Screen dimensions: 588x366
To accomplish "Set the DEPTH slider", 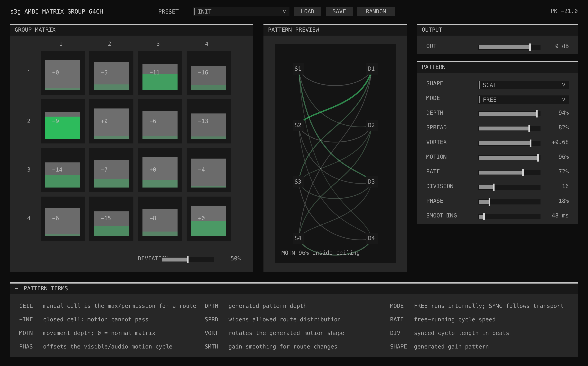I will pyautogui.click(x=509, y=114).
